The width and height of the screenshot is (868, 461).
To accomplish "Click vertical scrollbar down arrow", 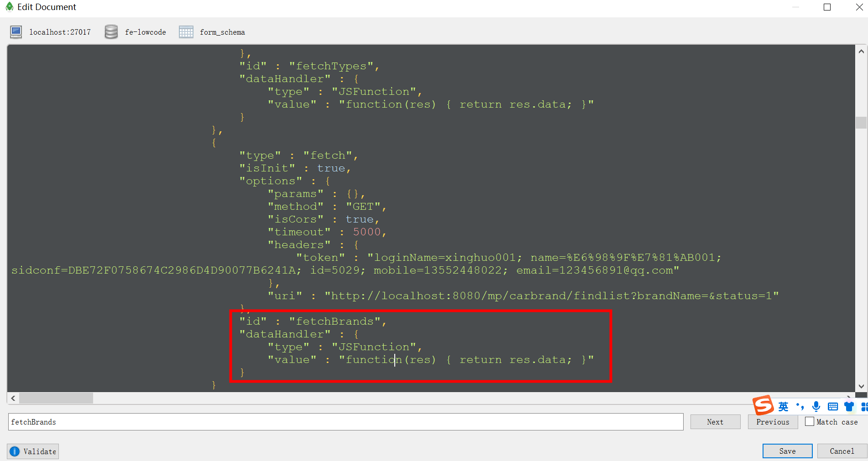I will pos(861,387).
